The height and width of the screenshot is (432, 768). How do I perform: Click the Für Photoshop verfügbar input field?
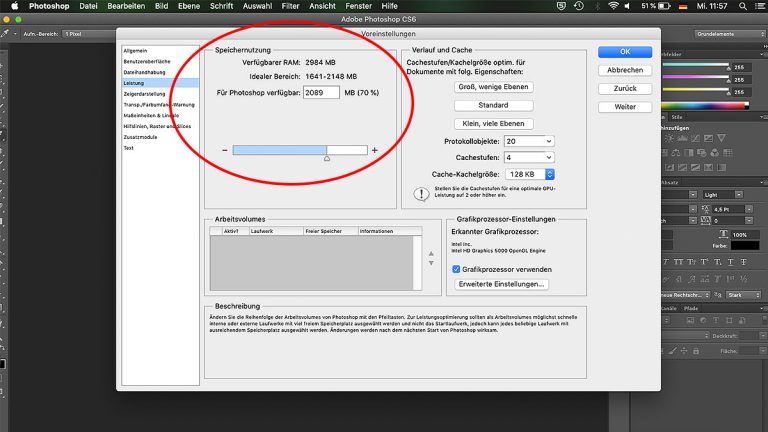(322, 92)
